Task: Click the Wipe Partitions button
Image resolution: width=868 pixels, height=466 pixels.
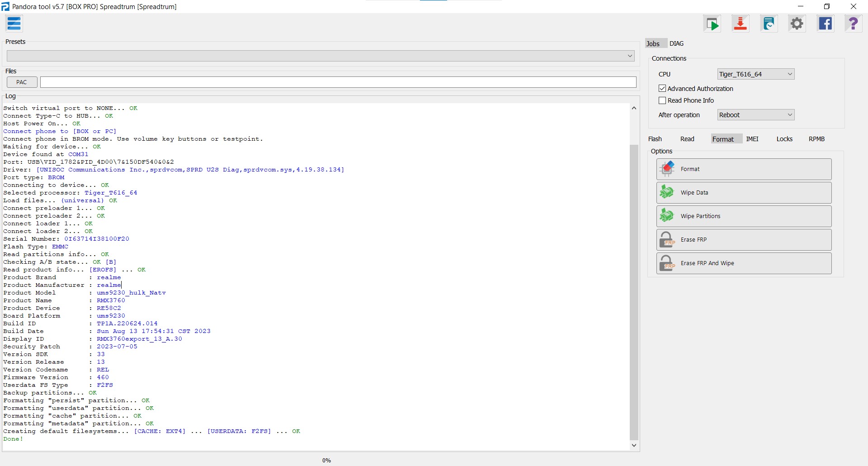Action: coord(744,216)
